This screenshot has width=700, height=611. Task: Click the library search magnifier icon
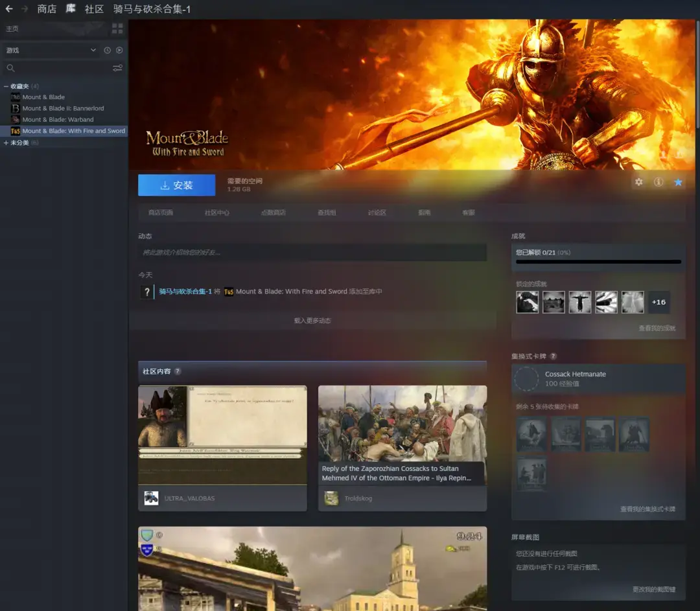coord(11,68)
